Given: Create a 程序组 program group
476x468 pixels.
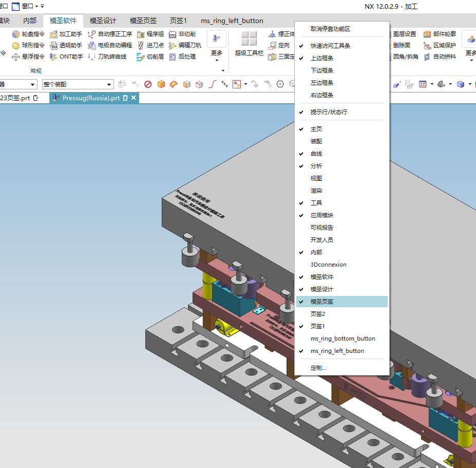Looking at the screenshot, I should [x=150, y=34].
